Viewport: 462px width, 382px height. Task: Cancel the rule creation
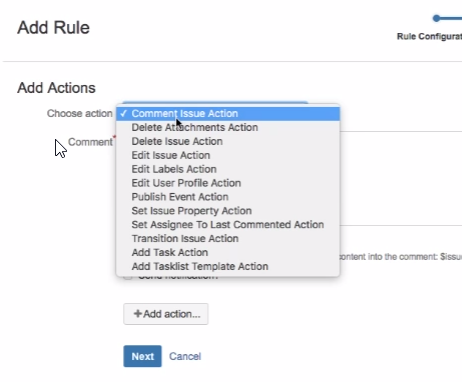coord(185,356)
